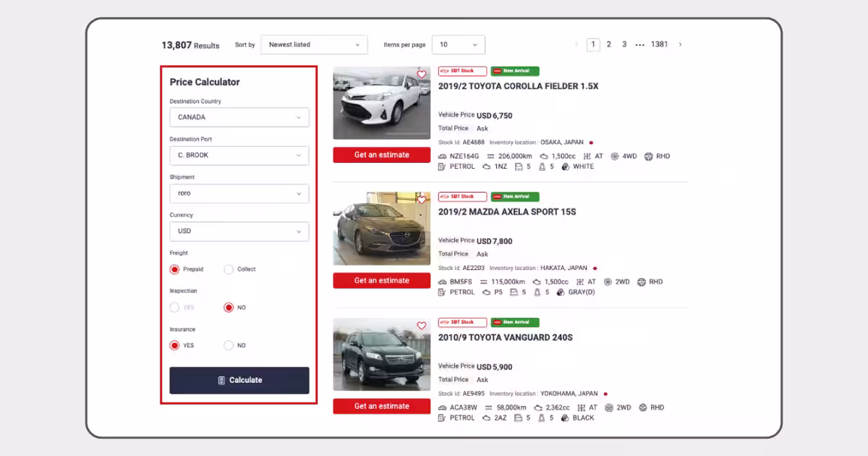Select NO for Inspection
Viewport: 868px width, 456px height.
[x=229, y=308]
